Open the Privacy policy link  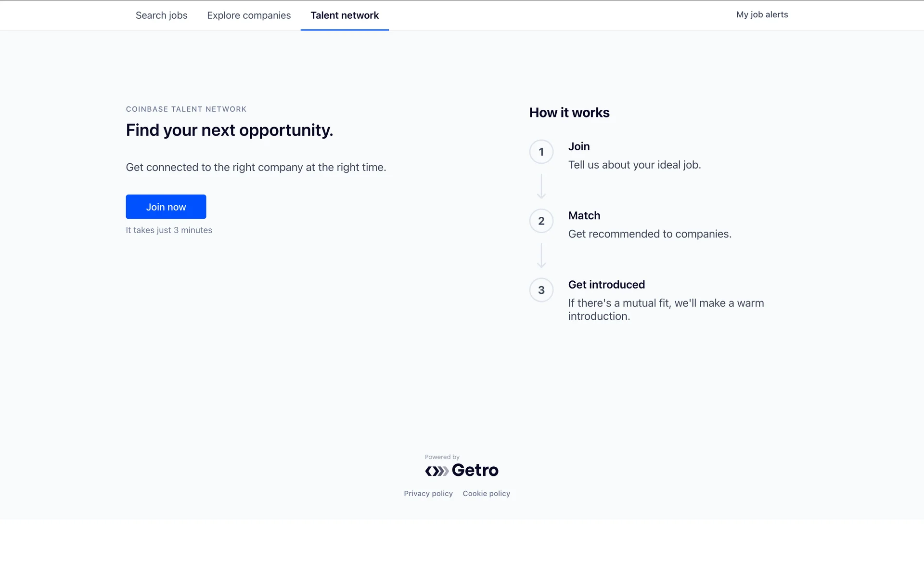tap(428, 493)
